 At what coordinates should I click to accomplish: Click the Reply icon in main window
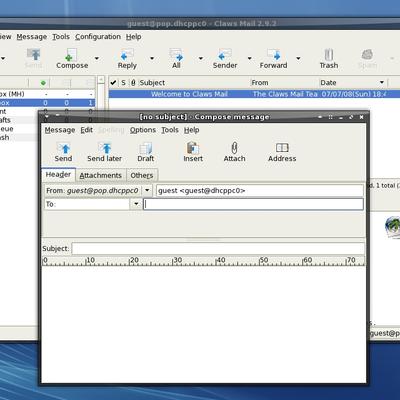coord(127,55)
